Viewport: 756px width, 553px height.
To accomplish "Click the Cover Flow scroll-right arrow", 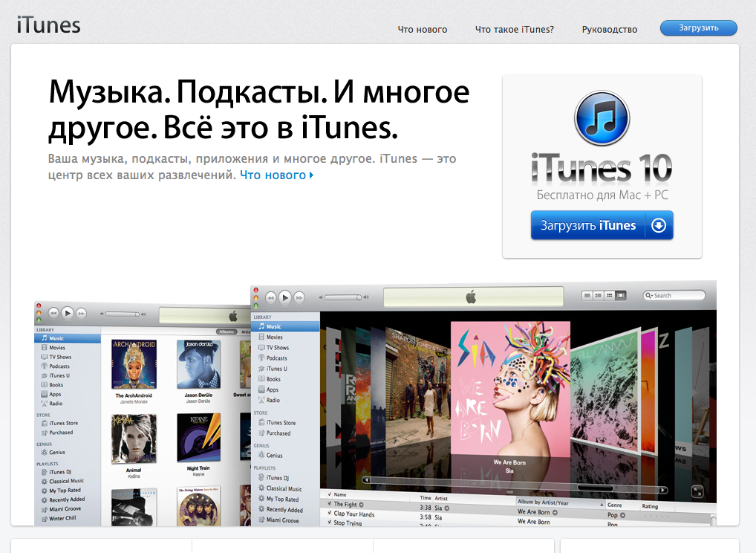I will (663, 490).
